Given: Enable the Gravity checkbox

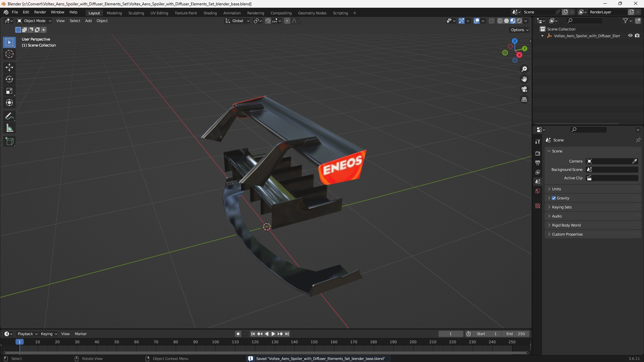Looking at the screenshot, I should coord(554,198).
